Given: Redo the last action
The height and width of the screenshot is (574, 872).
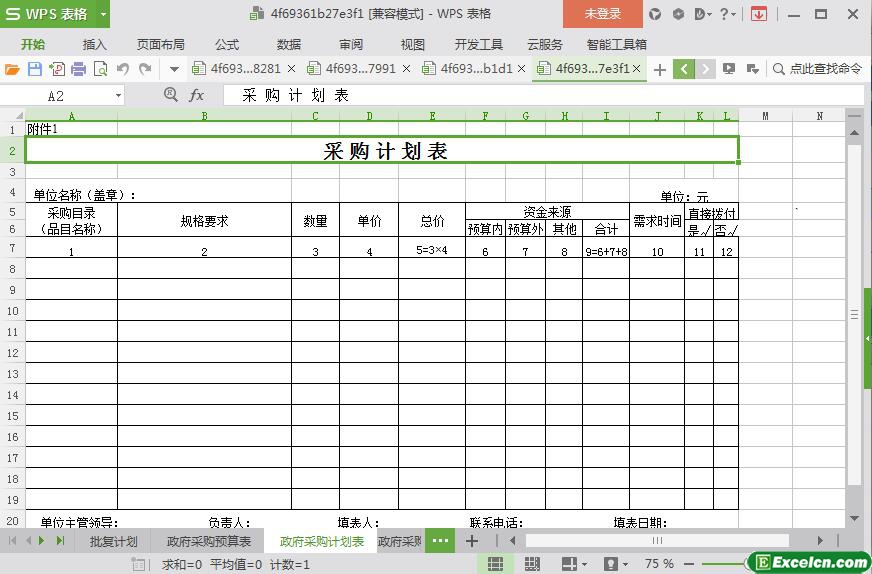Looking at the screenshot, I should [x=145, y=69].
